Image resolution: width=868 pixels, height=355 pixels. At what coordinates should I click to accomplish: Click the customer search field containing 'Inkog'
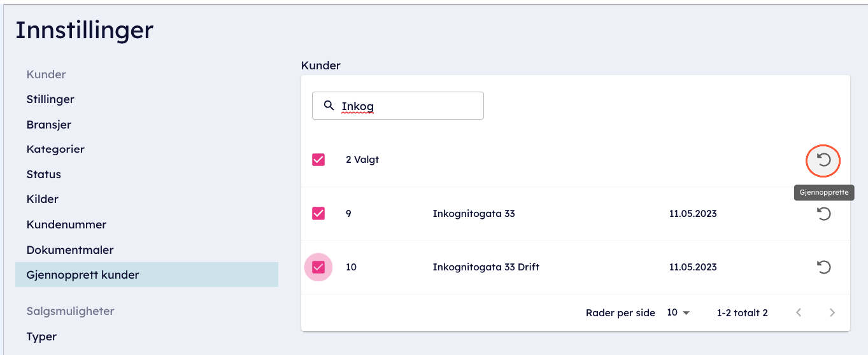pyautogui.click(x=408, y=106)
